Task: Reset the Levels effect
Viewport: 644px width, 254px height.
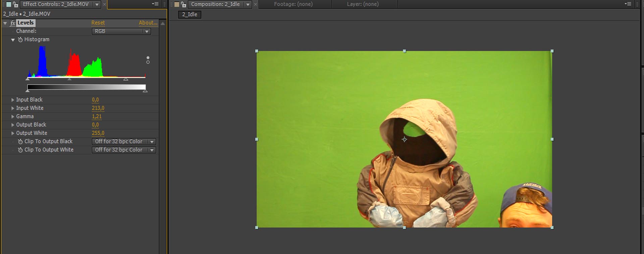Action: coord(98,23)
